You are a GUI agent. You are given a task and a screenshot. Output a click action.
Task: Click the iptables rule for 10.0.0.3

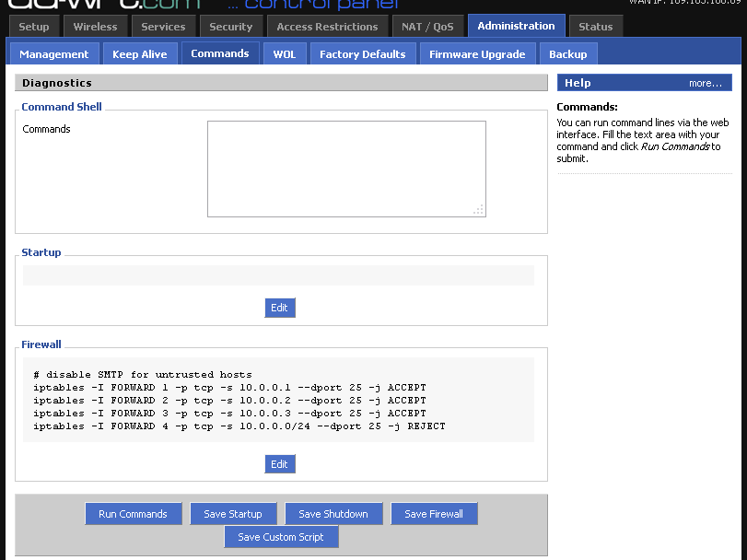[x=229, y=413]
